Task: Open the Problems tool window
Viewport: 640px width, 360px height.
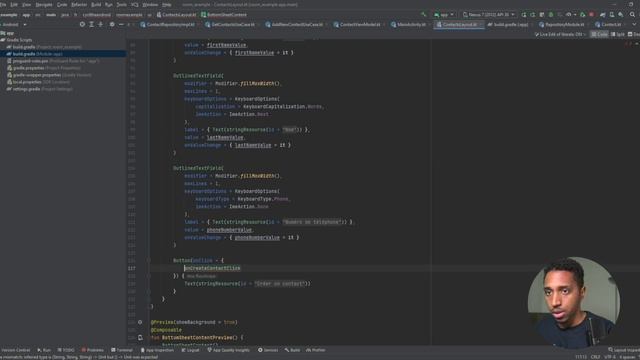Action: [x=93, y=350]
